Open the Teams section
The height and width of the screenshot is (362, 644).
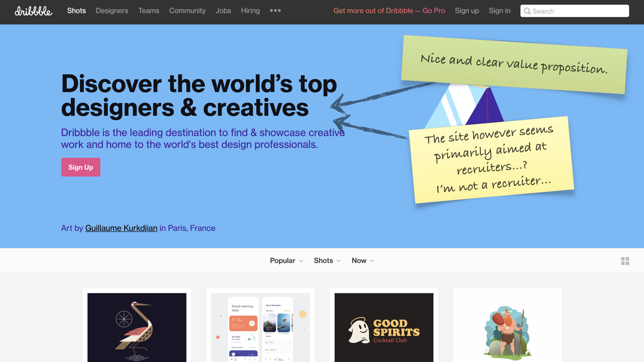[149, 10]
